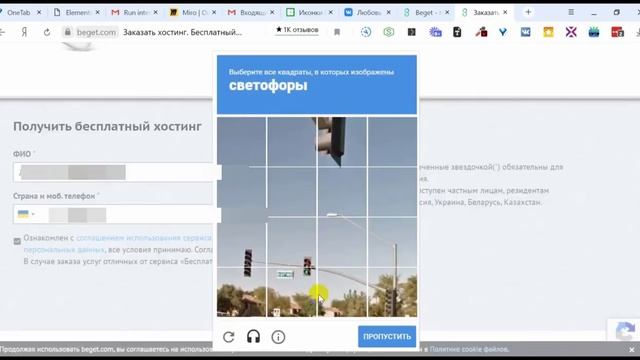Close the Иконки tab
Viewport: 640px width, 360px height.
pos(331,13)
